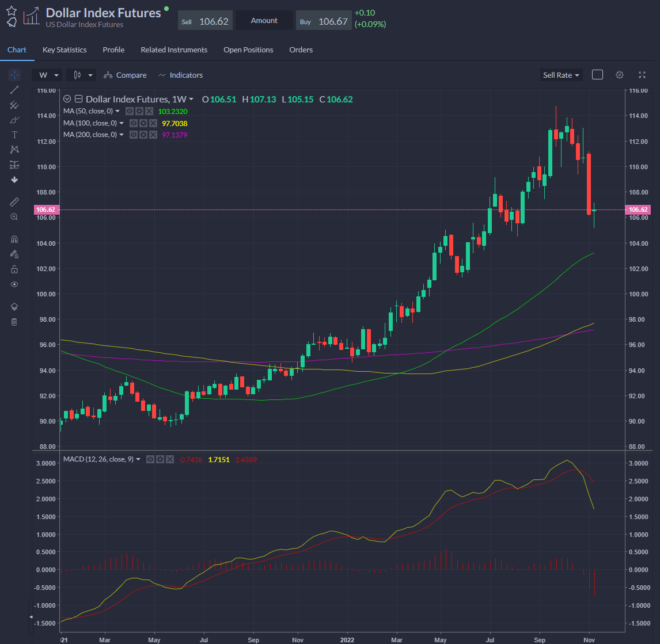The image size is (660, 644).
Task: Click the Amount input field
Action: click(264, 21)
